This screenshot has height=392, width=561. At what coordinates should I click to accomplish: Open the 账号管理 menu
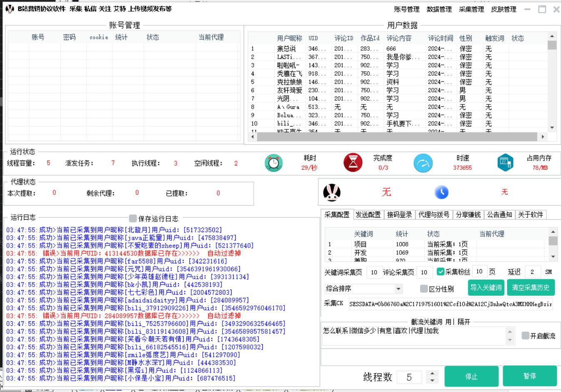pos(406,9)
